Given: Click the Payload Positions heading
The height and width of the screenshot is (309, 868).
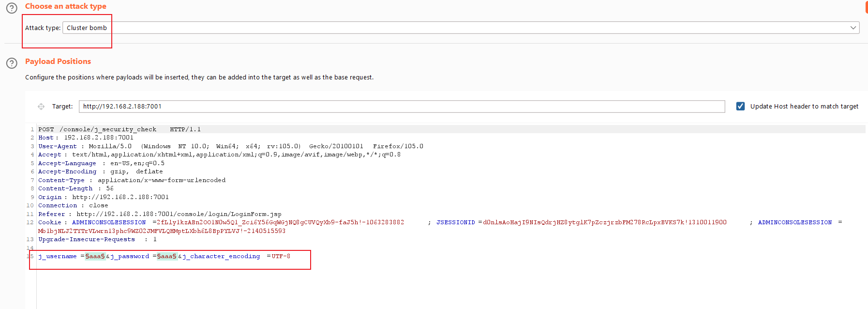Looking at the screenshot, I should (x=58, y=62).
